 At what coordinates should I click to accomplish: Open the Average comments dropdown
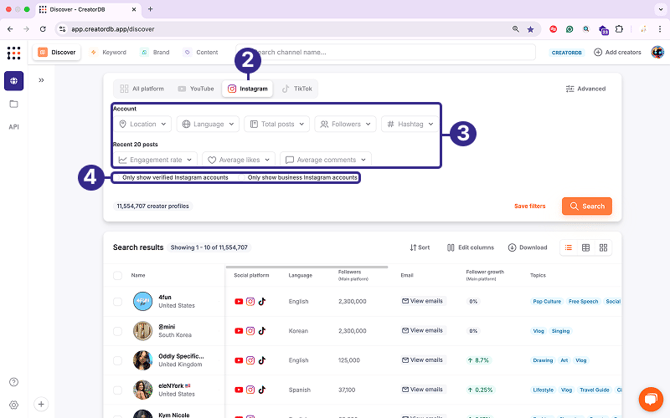point(326,159)
